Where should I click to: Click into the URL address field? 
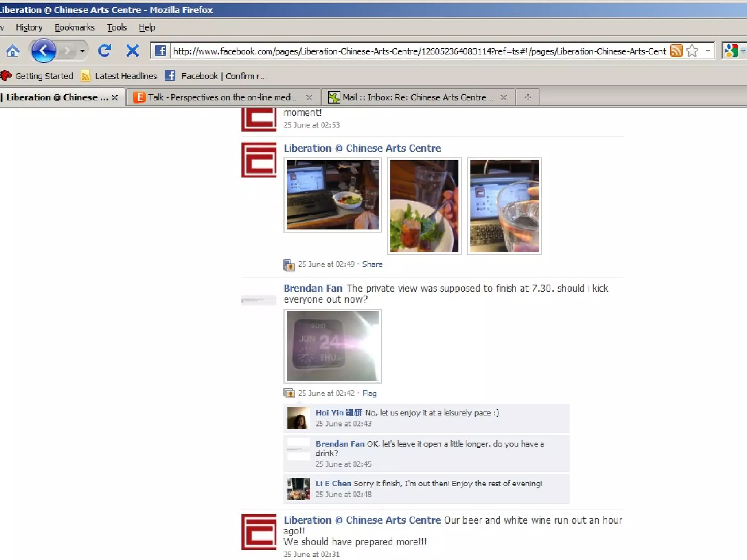[419, 51]
